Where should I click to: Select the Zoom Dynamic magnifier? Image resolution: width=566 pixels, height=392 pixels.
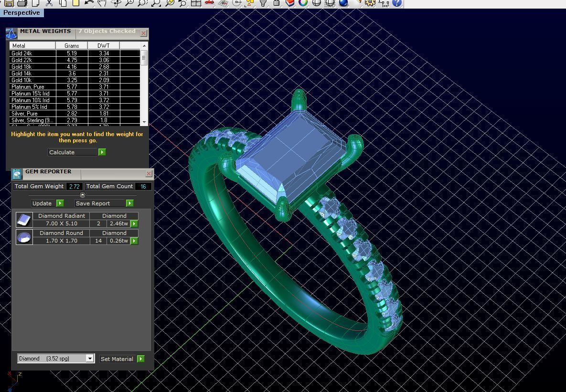129,3
